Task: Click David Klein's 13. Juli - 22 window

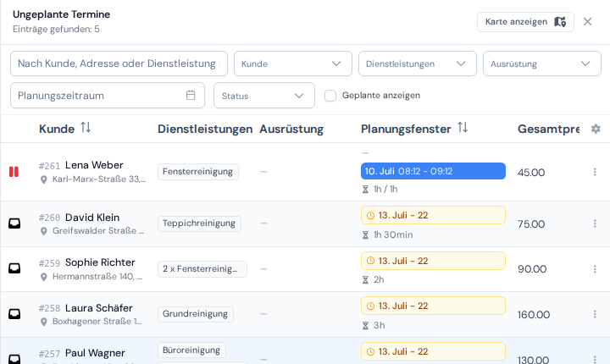Action: click(x=433, y=215)
